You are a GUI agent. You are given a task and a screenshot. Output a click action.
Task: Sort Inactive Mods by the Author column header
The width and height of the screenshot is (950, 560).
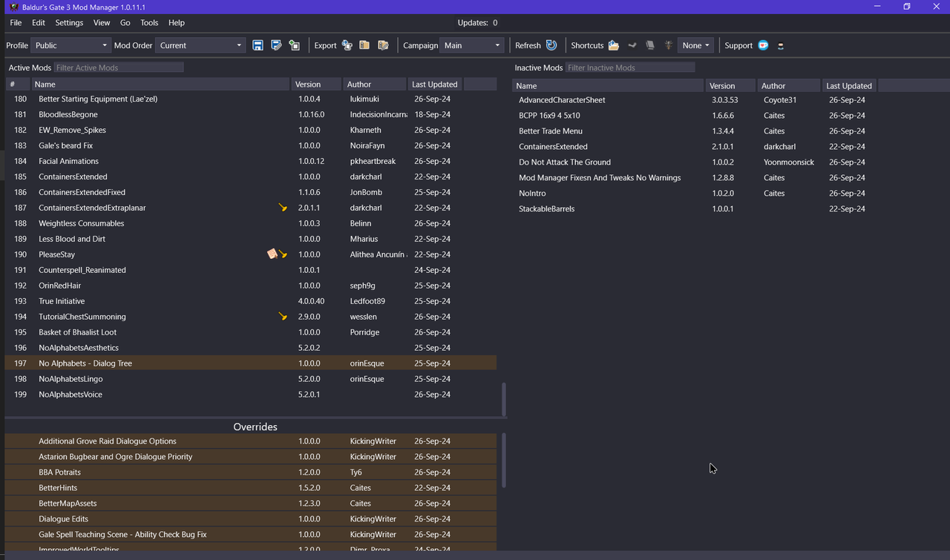(x=789, y=85)
